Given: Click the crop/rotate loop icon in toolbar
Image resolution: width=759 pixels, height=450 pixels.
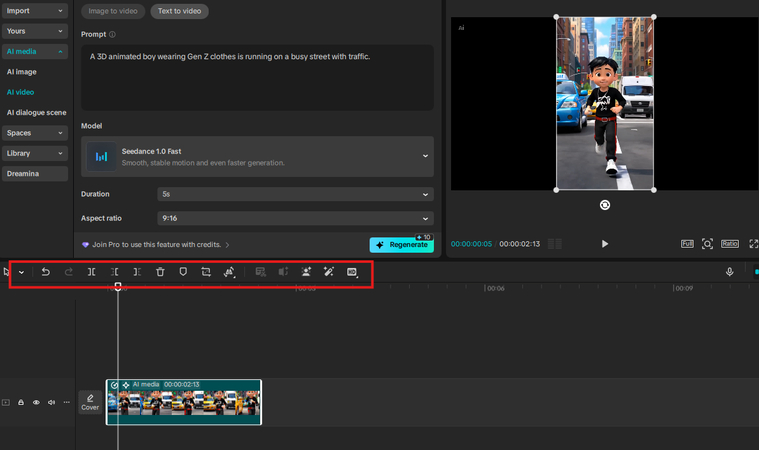Looking at the screenshot, I should 206,272.
